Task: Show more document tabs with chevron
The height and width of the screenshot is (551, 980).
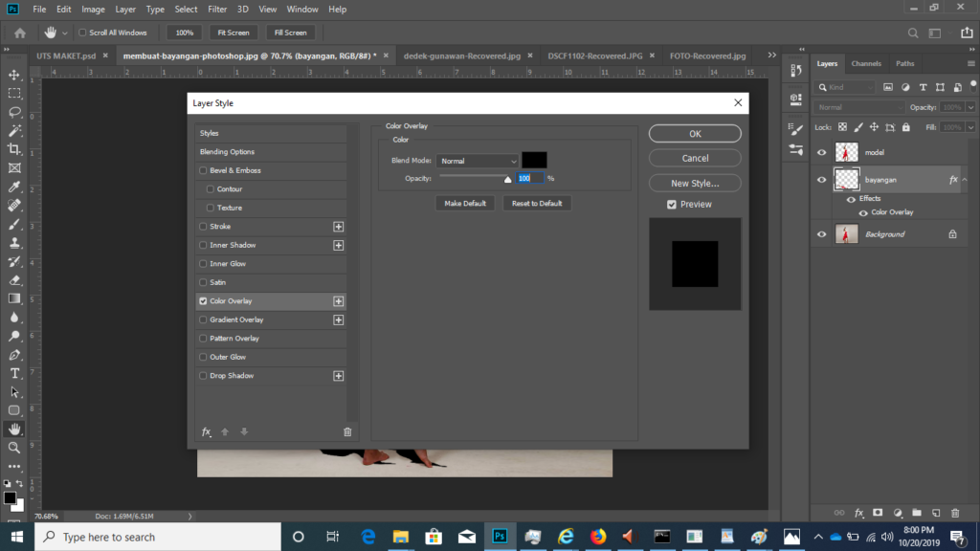Action: tap(772, 55)
